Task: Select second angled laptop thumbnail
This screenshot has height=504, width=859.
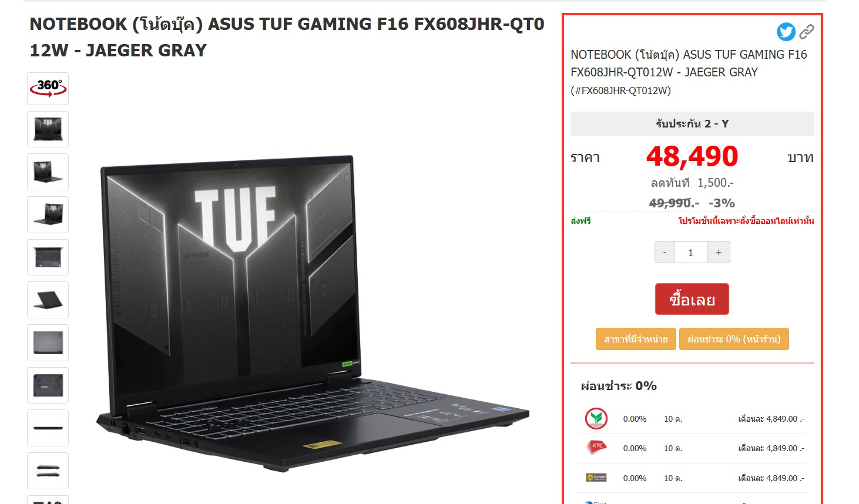Action: pyautogui.click(x=48, y=172)
